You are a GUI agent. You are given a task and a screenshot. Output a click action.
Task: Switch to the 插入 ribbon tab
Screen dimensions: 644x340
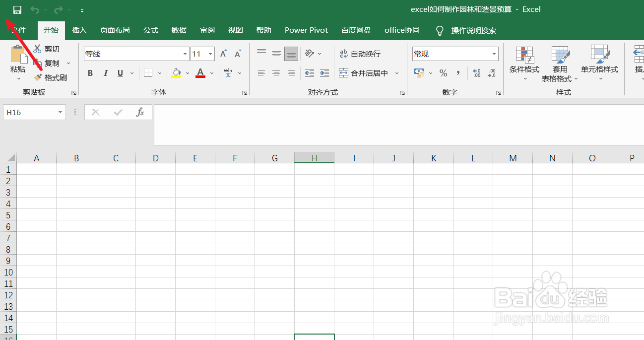[x=79, y=30]
